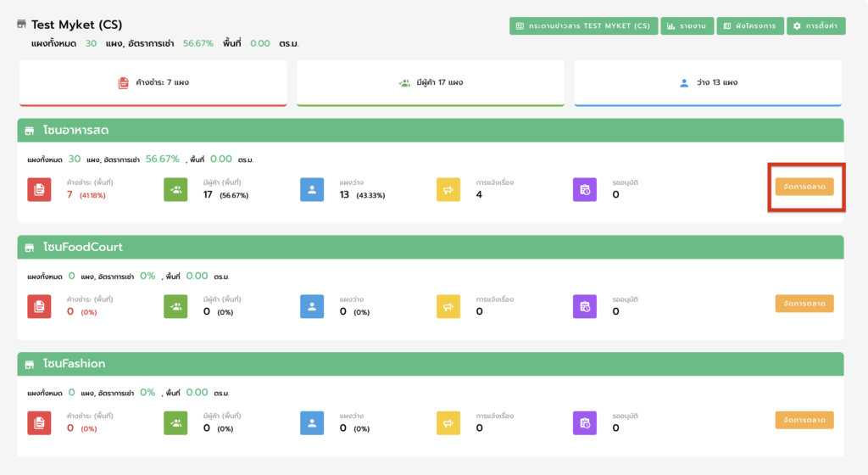Click green tenants icon in โซนFoodCourt

[x=175, y=307]
